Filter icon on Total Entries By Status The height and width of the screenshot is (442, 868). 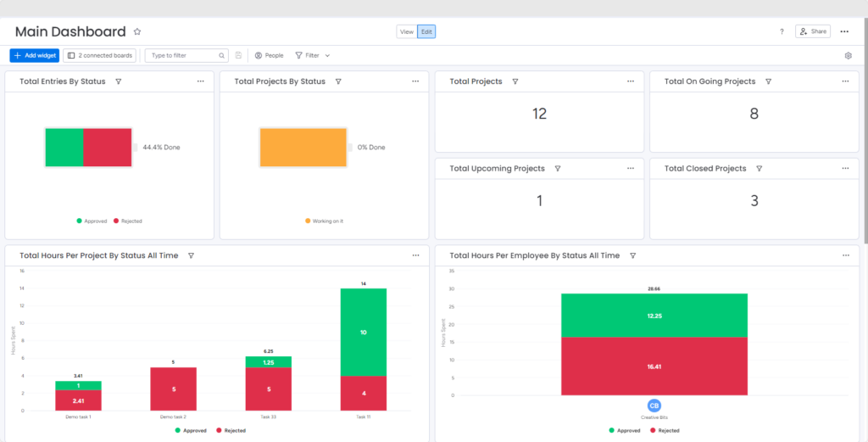pyautogui.click(x=119, y=81)
